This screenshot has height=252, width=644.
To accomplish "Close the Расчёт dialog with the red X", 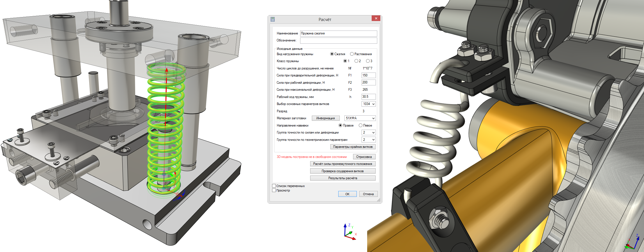I will [376, 18].
